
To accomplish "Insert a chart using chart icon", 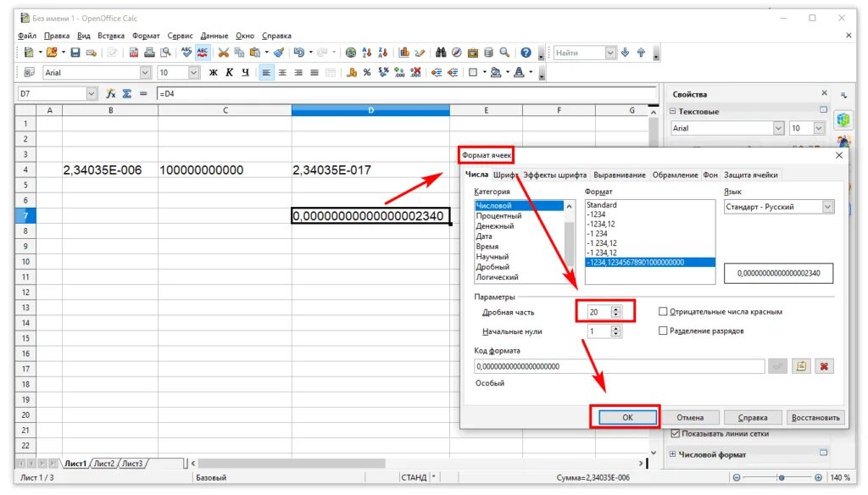I will 404,53.
